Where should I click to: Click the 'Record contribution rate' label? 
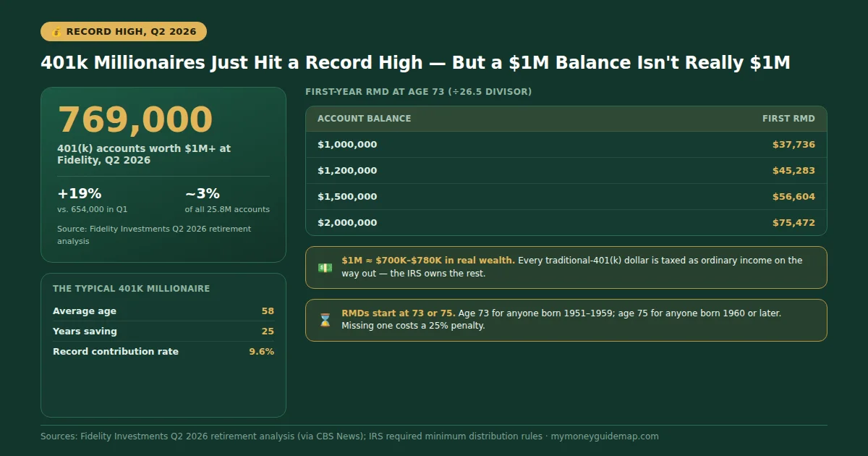click(x=116, y=352)
